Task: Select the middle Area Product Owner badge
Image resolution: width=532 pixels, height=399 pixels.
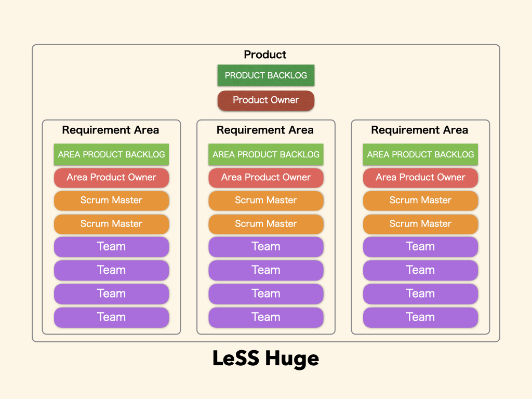Action: (265, 178)
